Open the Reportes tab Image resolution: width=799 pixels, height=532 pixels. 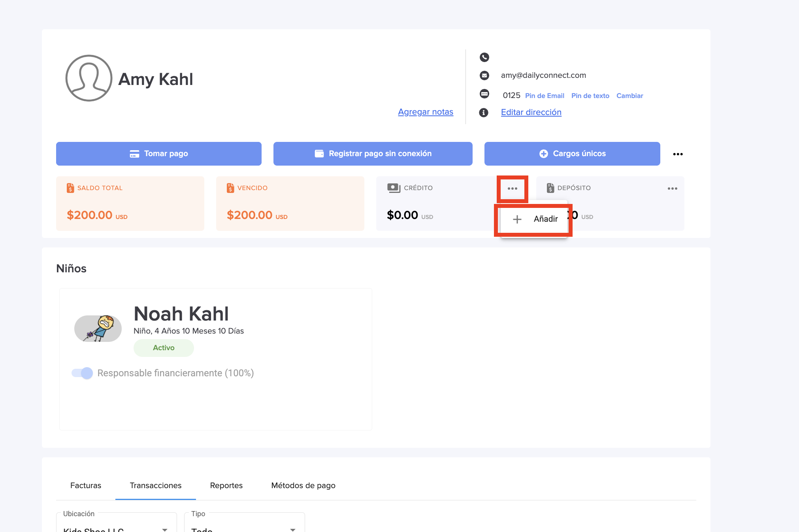(x=226, y=485)
